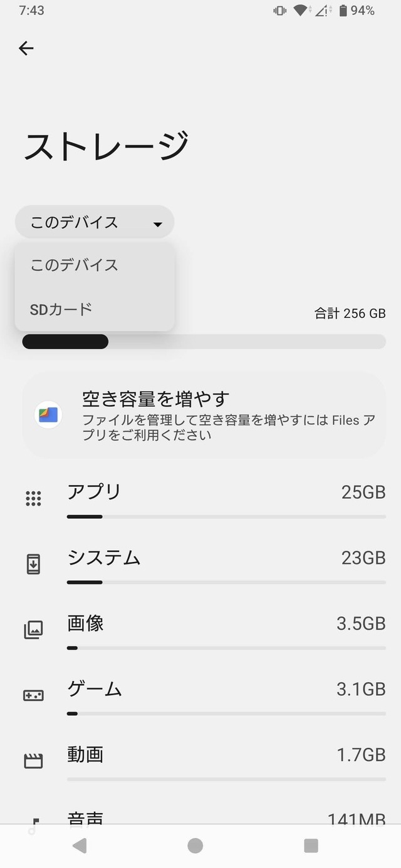Screen dimensions: 401x868
Task: Open the Files app icon
Action: [x=48, y=414]
